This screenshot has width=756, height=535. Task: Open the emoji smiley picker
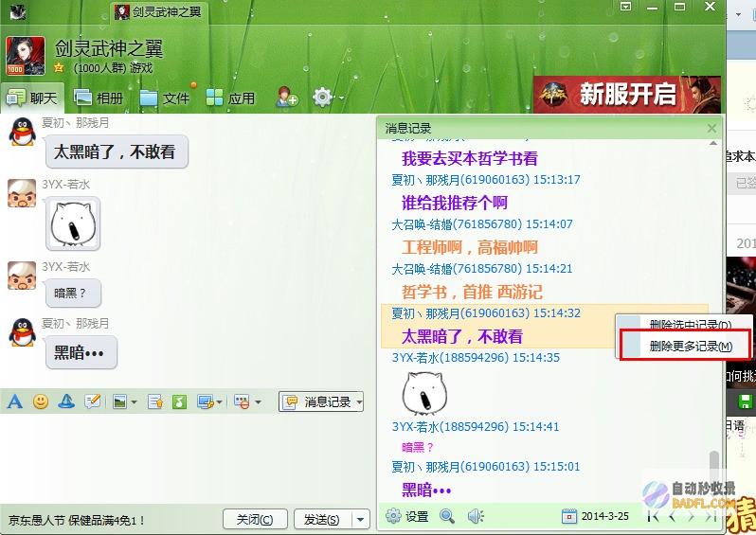(41, 401)
